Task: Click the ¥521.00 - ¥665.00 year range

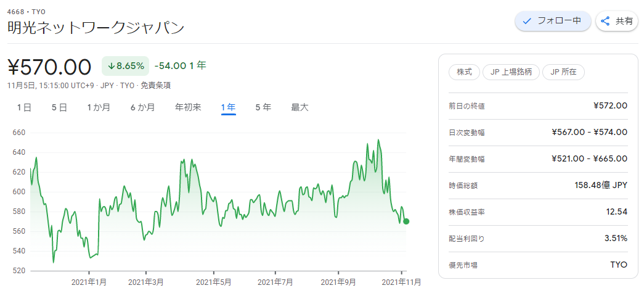Action: [589, 159]
